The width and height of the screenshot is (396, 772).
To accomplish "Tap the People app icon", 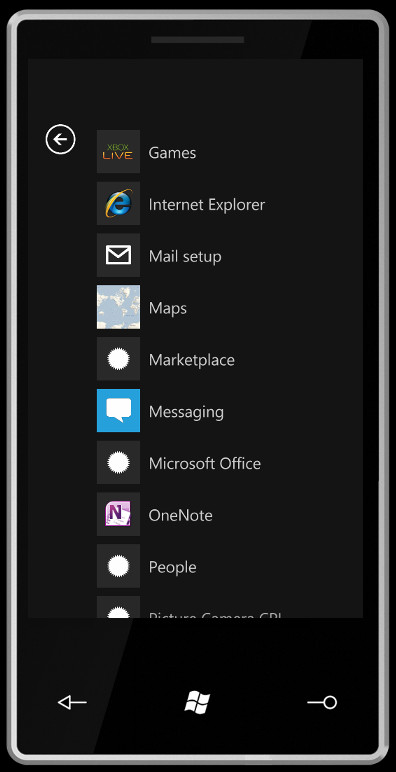I will pos(118,566).
